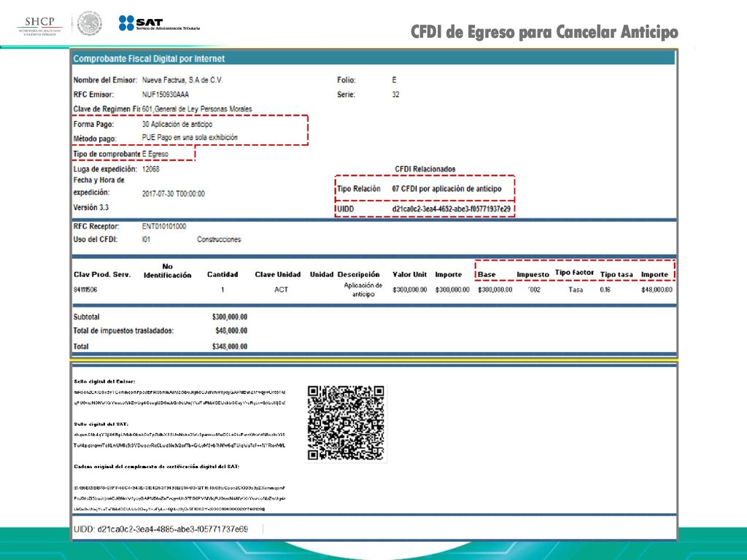This screenshot has height=560, width=747.
Task: Click the 'E Egreso' comprobante type value
Action: point(155,154)
